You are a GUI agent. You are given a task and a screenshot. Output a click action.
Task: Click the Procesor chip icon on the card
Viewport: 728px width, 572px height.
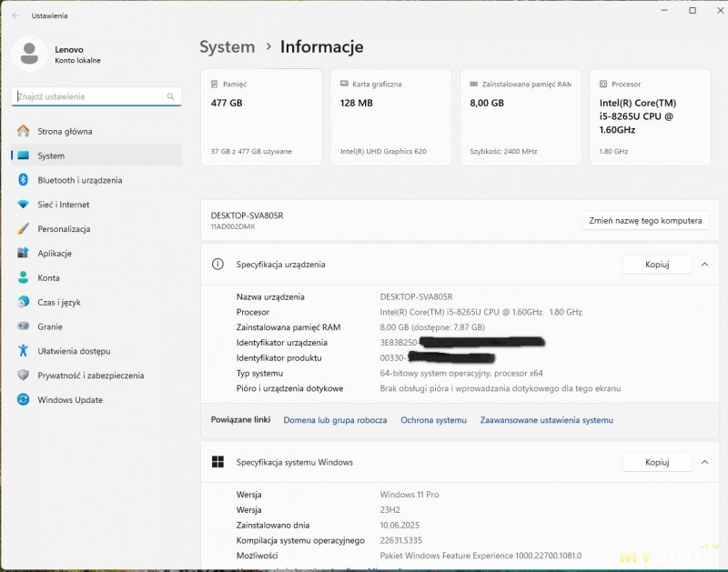(603, 84)
